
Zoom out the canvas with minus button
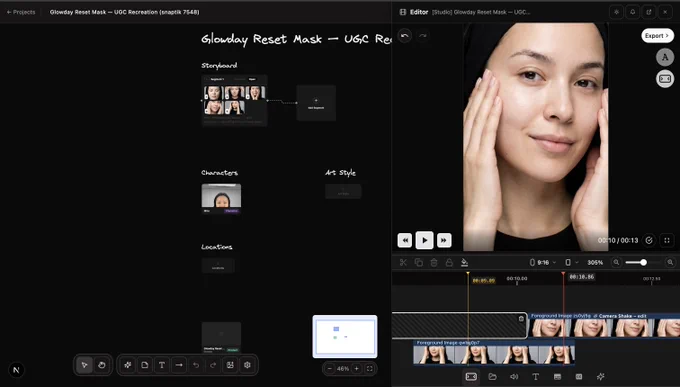click(330, 369)
